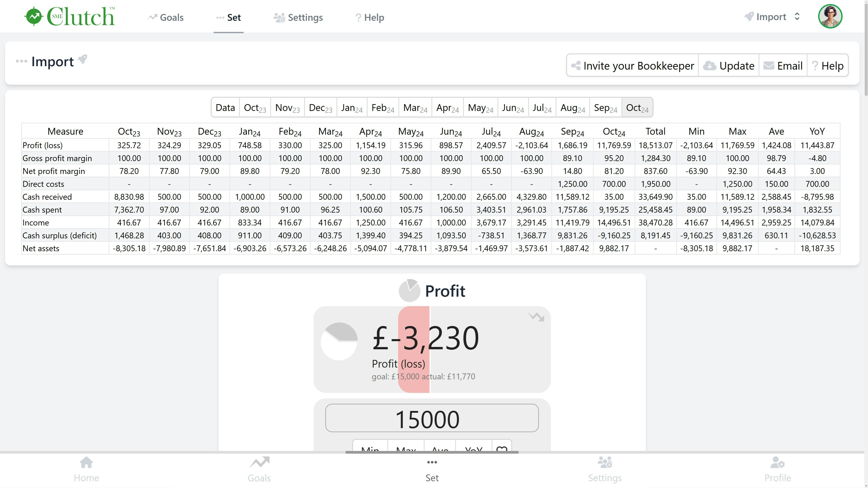Click the downward trend arrow icon in profit card
This screenshot has width=868, height=488.
(x=536, y=317)
